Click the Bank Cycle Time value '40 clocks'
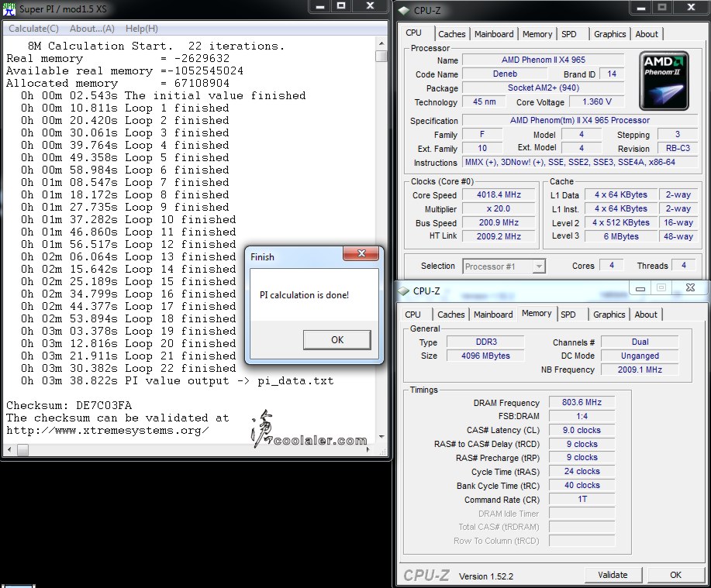This screenshot has height=588, width=711. click(582, 485)
